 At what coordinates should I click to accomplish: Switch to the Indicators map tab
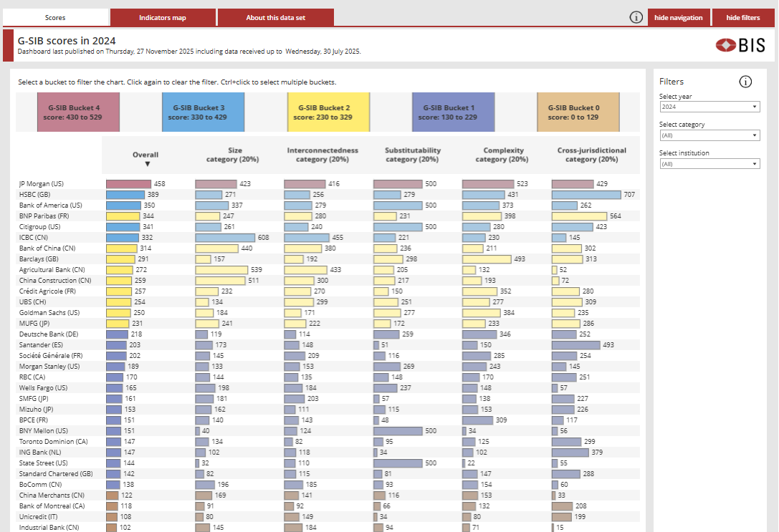(x=163, y=17)
